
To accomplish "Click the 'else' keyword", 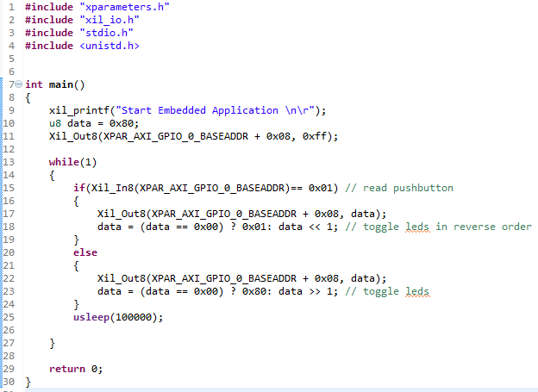I will click(85, 252).
